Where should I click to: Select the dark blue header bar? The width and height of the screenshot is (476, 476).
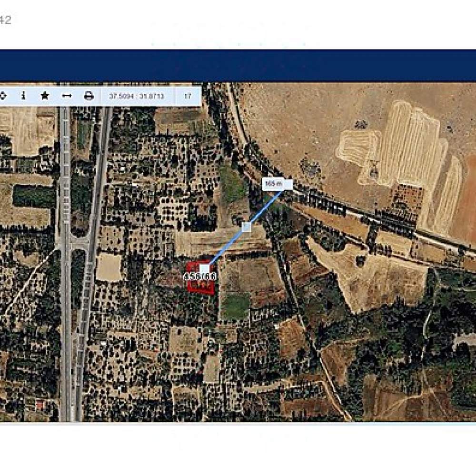click(x=238, y=66)
